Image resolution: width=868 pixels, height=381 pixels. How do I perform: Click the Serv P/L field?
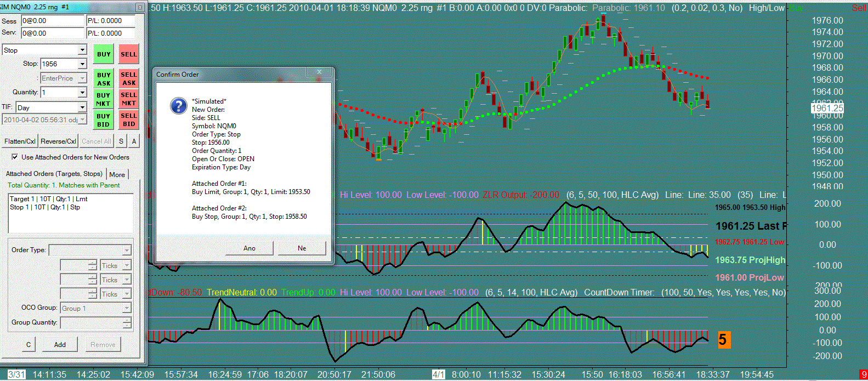point(111,33)
